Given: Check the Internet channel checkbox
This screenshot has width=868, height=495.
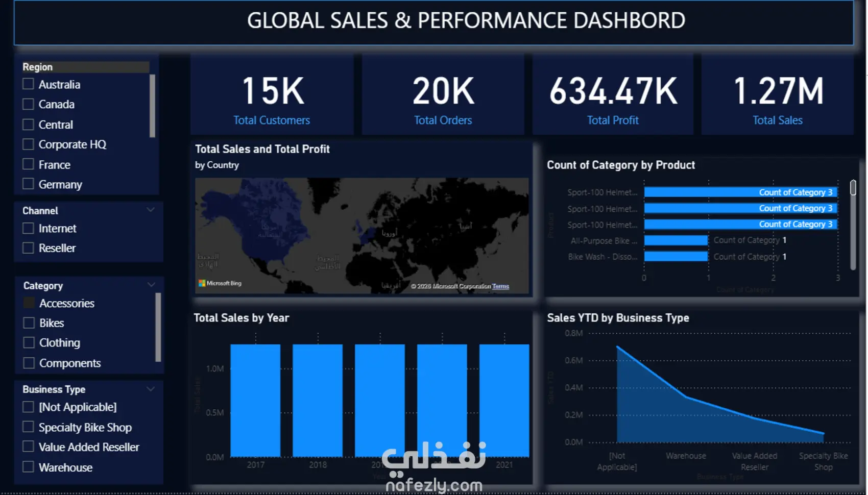Looking at the screenshot, I should pos(29,228).
